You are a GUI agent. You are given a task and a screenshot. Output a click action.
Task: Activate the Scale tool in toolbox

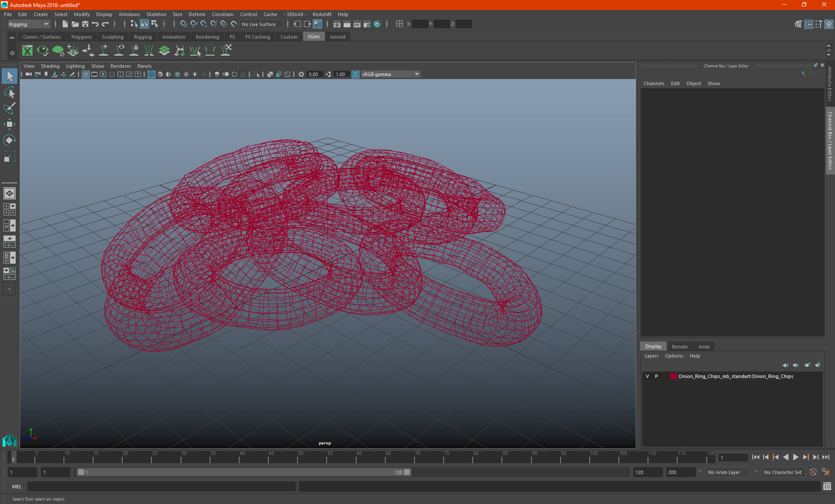tap(10, 156)
